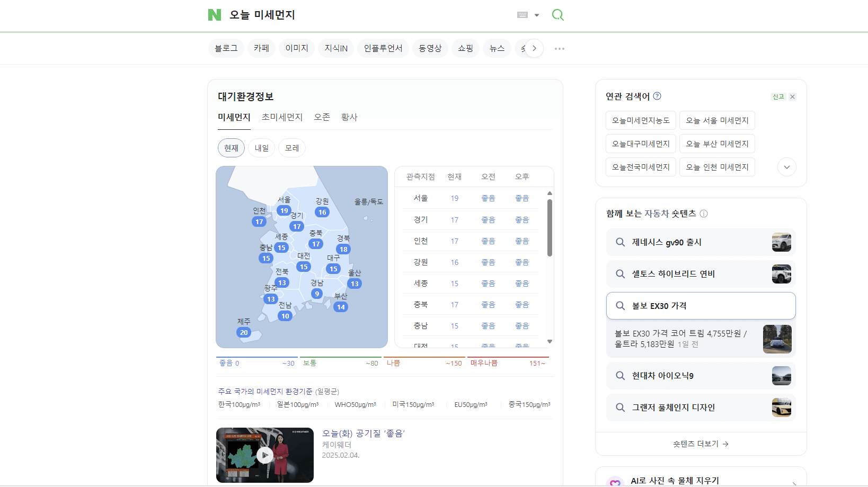Keep 현재 selected in the dust panel
Viewport: 868px width, 487px height.
coord(231,148)
